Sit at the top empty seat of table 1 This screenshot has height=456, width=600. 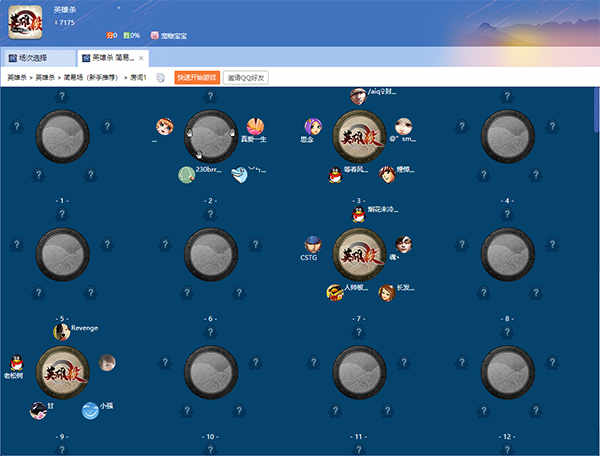tap(62, 96)
